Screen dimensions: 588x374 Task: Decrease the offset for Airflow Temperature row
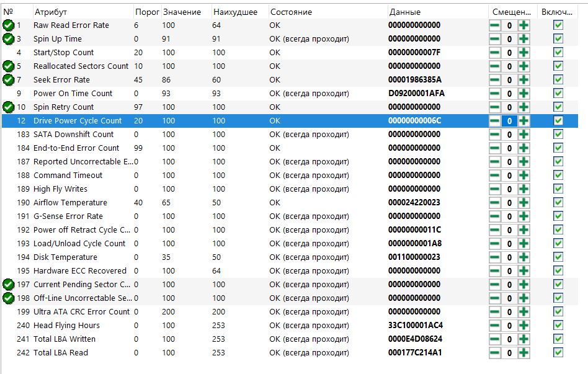coord(494,203)
